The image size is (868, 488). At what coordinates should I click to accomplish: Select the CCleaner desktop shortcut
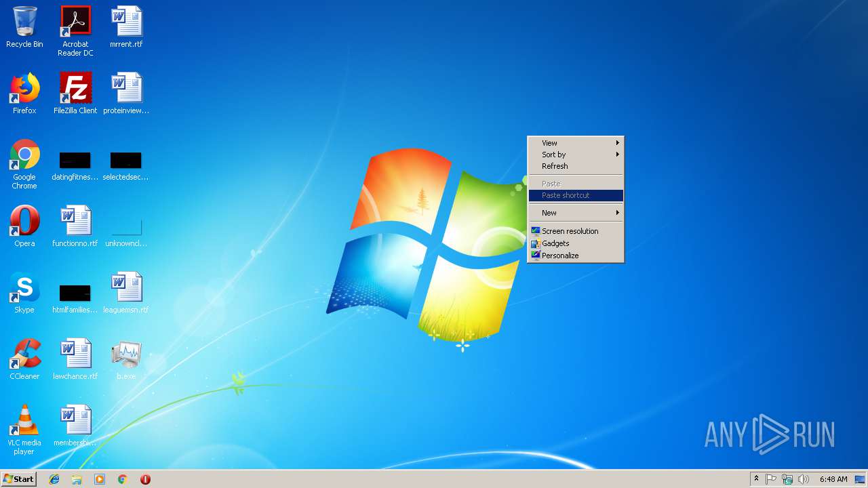pos(24,359)
